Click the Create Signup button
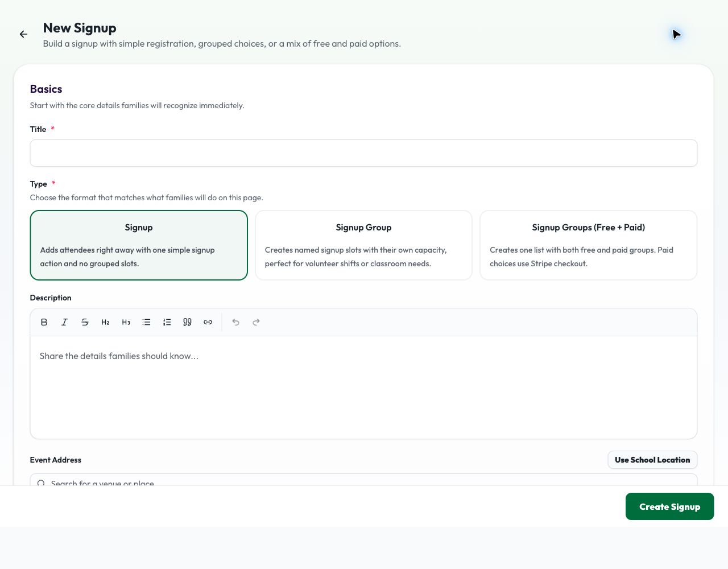The height and width of the screenshot is (569, 728). coord(669,506)
